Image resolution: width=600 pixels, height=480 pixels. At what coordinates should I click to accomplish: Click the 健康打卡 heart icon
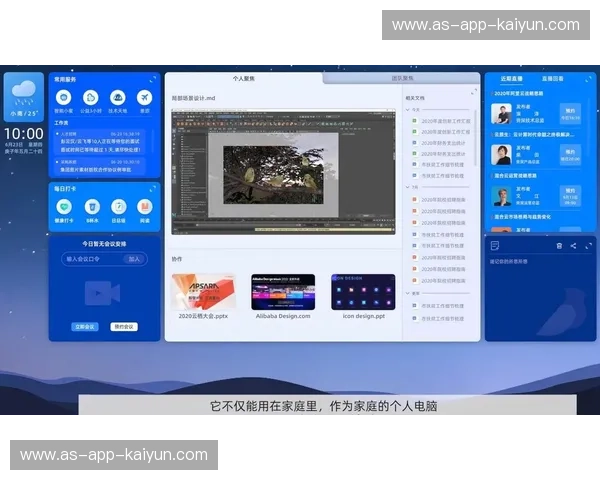tap(64, 207)
